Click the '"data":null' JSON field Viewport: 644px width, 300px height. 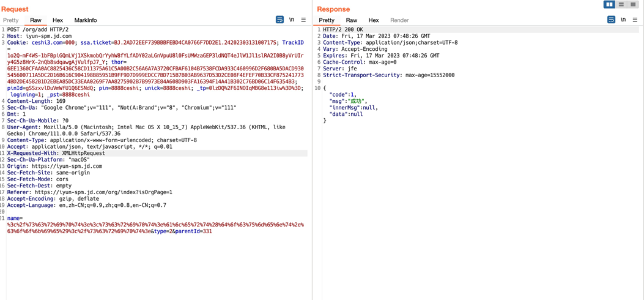[346, 114]
